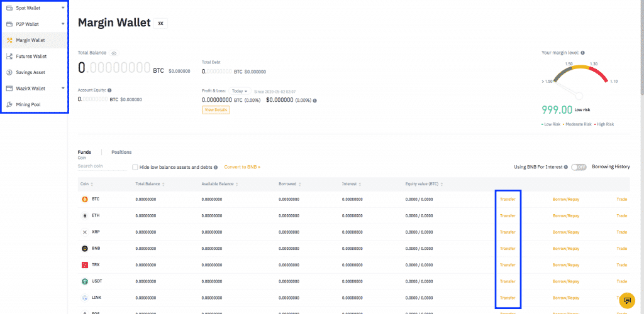The width and height of the screenshot is (644, 314).
Task: Click the XRP coin icon
Action: [x=85, y=232]
